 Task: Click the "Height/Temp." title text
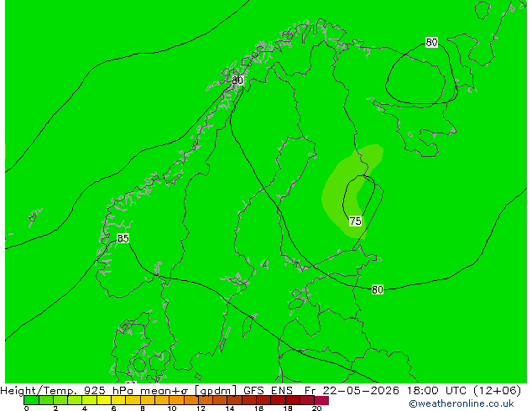point(39,391)
